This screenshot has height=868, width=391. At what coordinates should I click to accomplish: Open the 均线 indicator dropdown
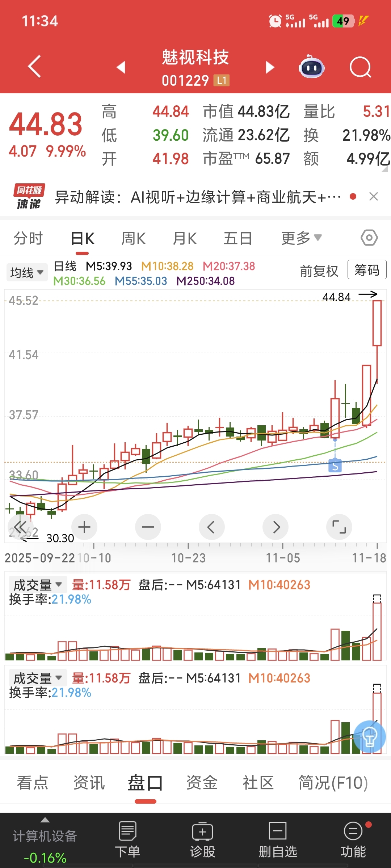tap(27, 272)
